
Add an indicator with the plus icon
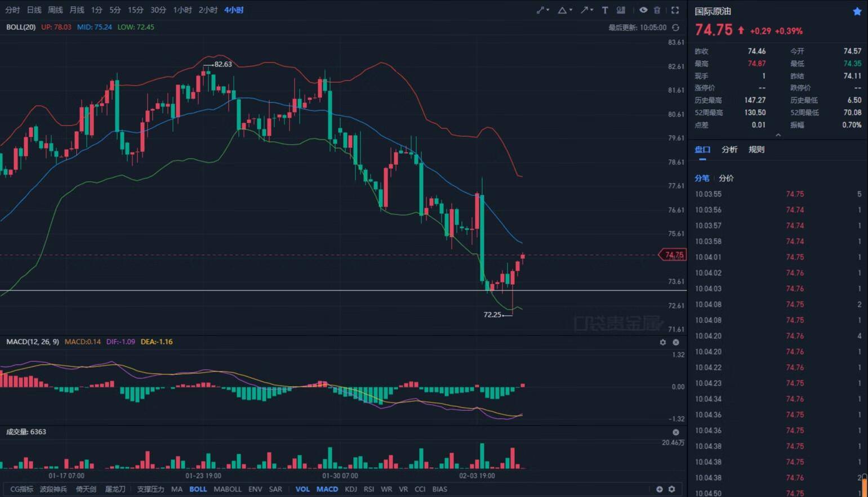coord(660,489)
